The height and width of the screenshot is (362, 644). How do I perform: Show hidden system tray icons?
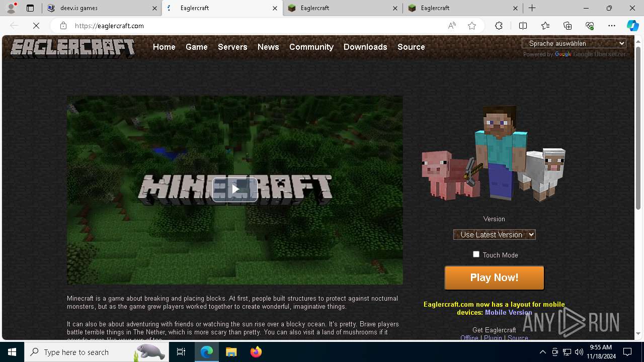click(542, 352)
